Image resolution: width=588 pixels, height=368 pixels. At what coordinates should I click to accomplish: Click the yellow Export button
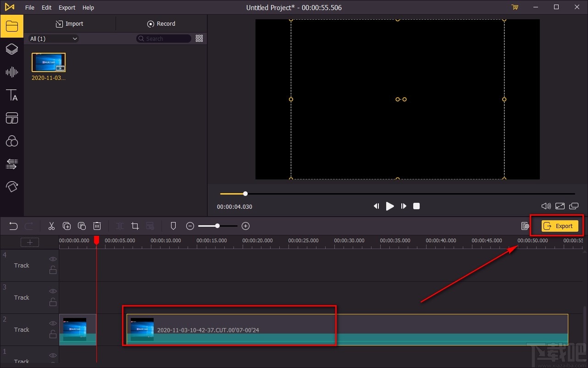(x=560, y=226)
